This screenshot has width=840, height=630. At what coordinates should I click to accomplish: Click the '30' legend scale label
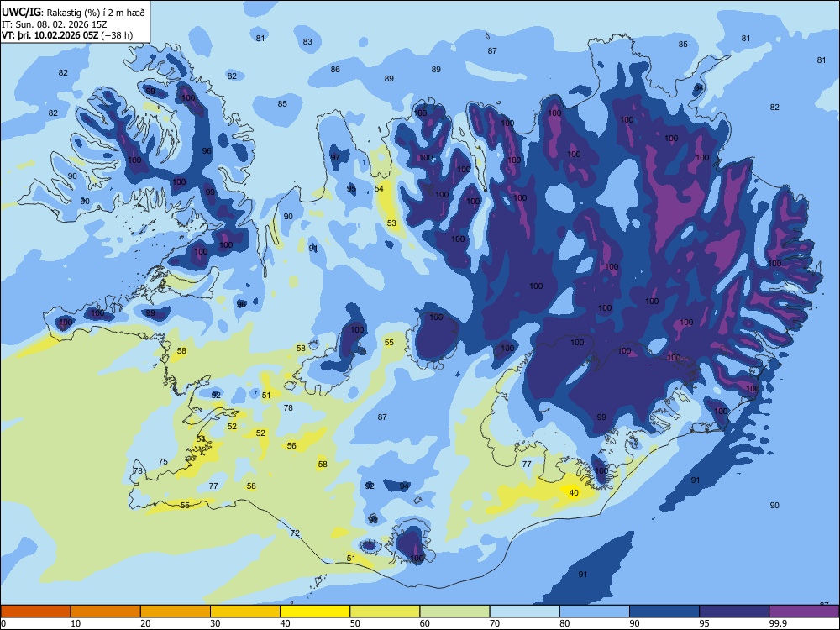coord(215,623)
